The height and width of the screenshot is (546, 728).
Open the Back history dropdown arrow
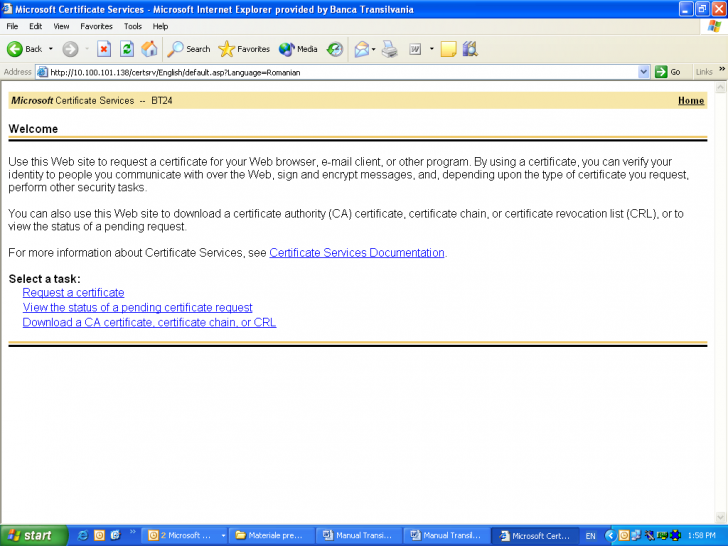(x=51, y=49)
